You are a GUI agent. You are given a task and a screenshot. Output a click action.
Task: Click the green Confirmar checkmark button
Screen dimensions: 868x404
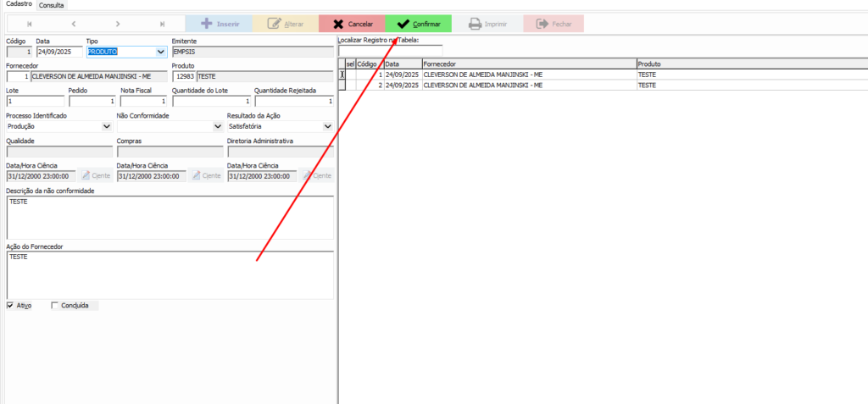(x=419, y=25)
